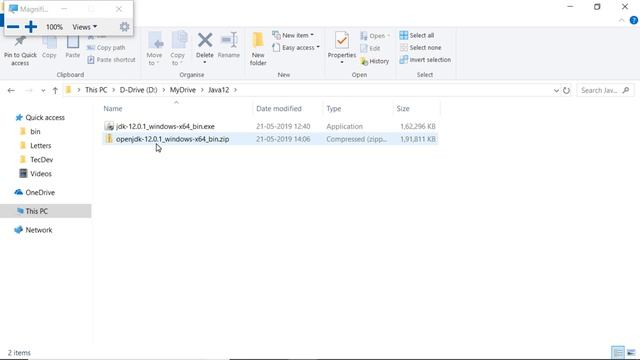Refresh the current folder
Screen dimensions: 640x360
(567, 91)
